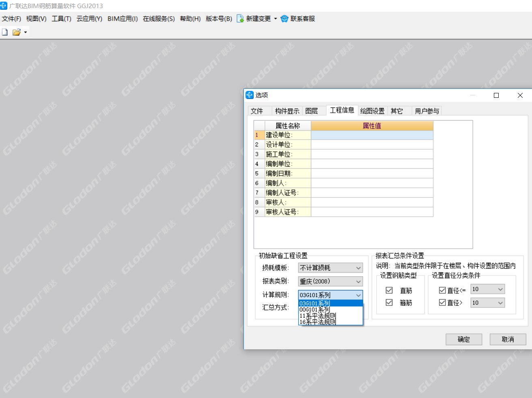
Task: Expand the open folder dropdown arrow
Action: point(26,32)
